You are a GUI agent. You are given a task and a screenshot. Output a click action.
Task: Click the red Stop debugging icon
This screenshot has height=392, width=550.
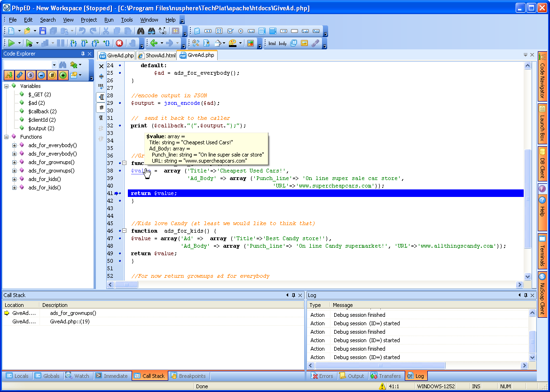click(x=119, y=43)
